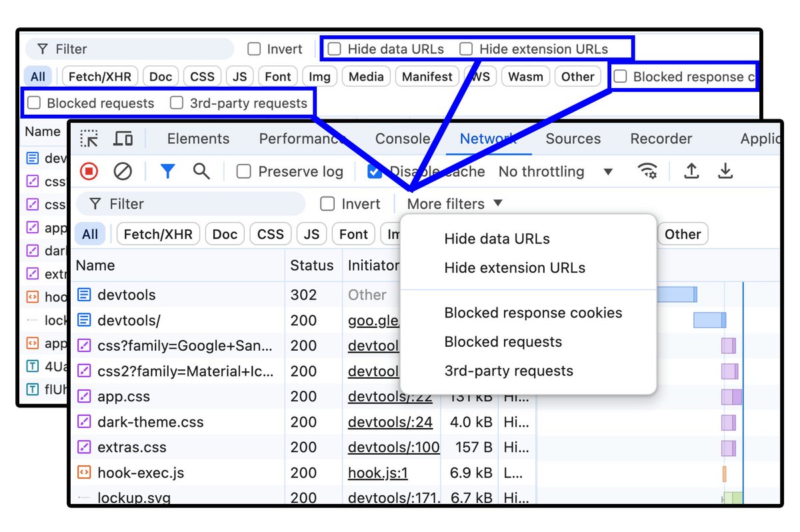Screen dimensions: 800x532
Task: Collapse the More filters dropdown
Action: (453, 203)
